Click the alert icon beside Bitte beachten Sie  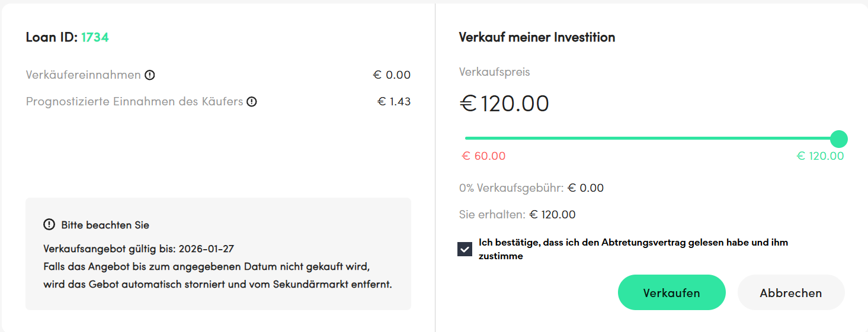tap(49, 225)
